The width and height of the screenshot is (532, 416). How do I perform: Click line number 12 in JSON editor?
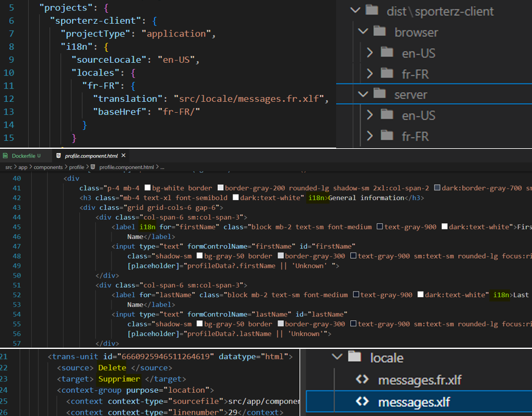9,99
